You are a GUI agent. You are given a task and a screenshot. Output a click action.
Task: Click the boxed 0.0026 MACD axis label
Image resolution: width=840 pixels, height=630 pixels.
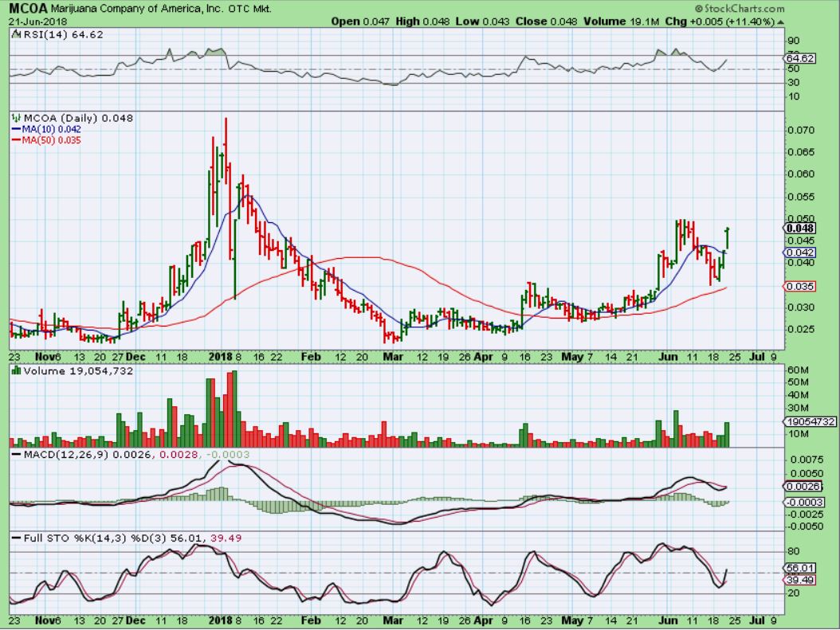pyautogui.click(x=803, y=486)
